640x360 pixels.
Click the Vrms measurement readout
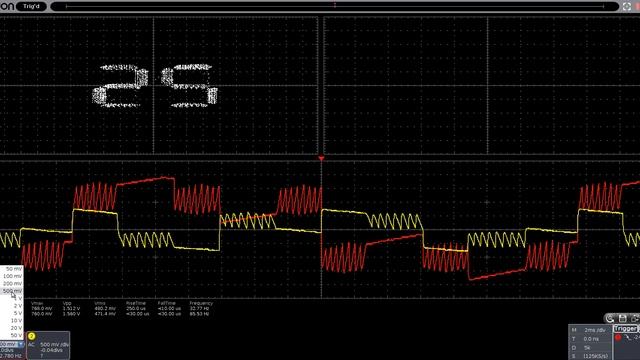105,309
